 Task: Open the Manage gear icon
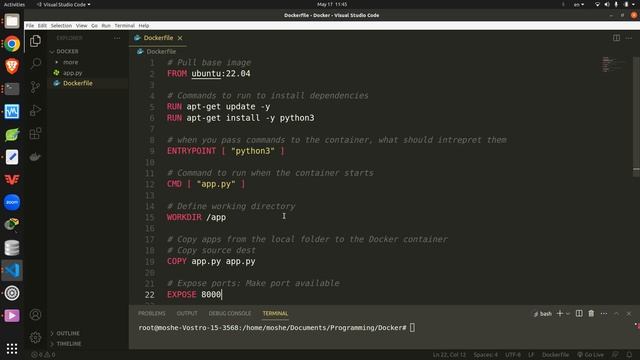point(36,337)
